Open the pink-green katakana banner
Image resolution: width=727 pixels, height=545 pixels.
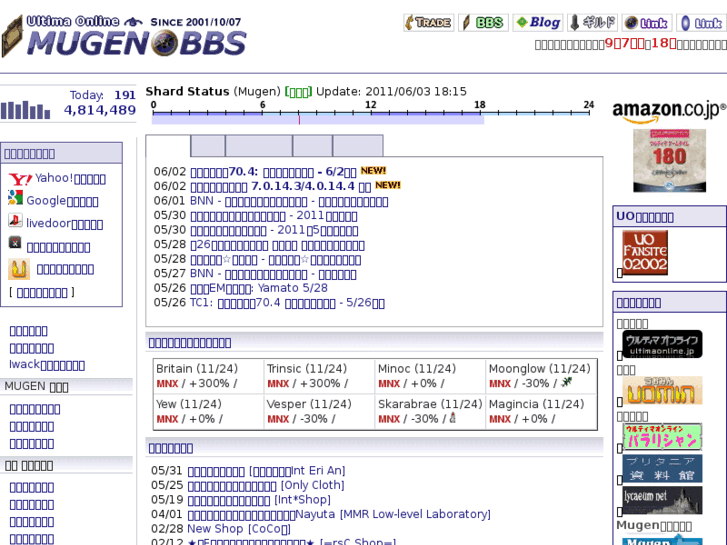coord(663,436)
